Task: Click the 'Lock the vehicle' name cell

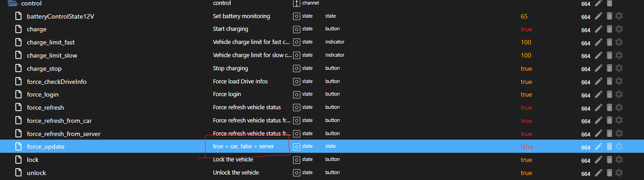Action: pos(233,160)
